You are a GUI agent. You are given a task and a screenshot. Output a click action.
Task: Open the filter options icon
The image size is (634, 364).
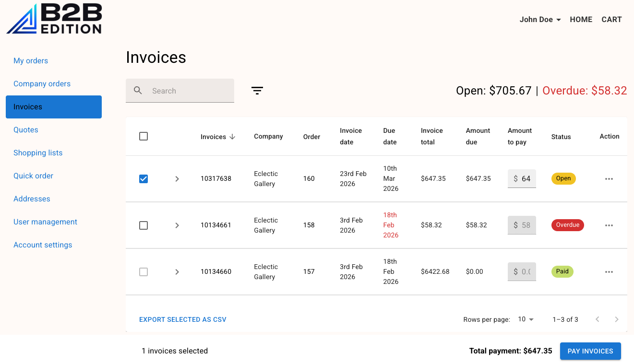[x=257, y=90]
